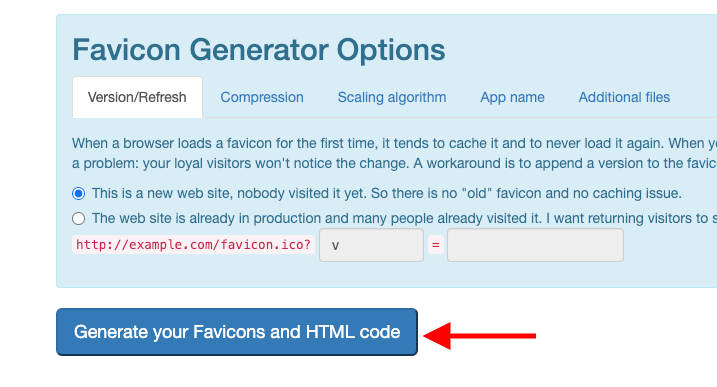Focus the version parameter name field containing v
The height and width of the screenshot is (387, 717).
371,245
